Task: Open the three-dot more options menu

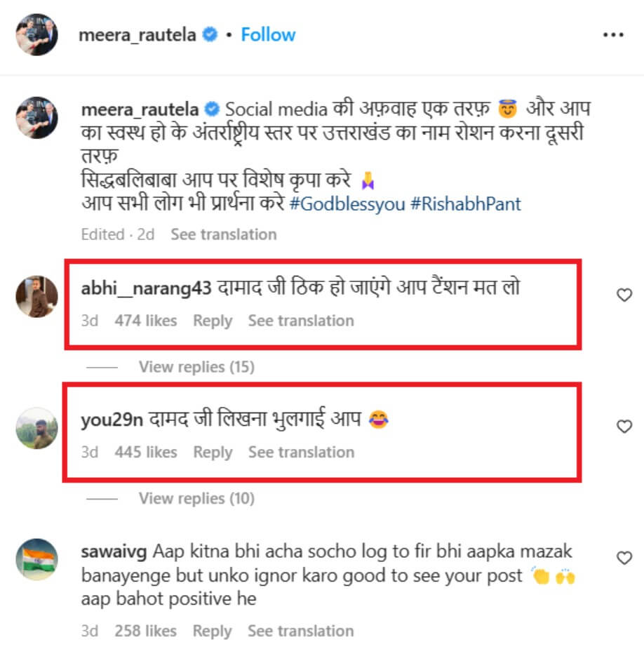Action: tap(612, 34)
